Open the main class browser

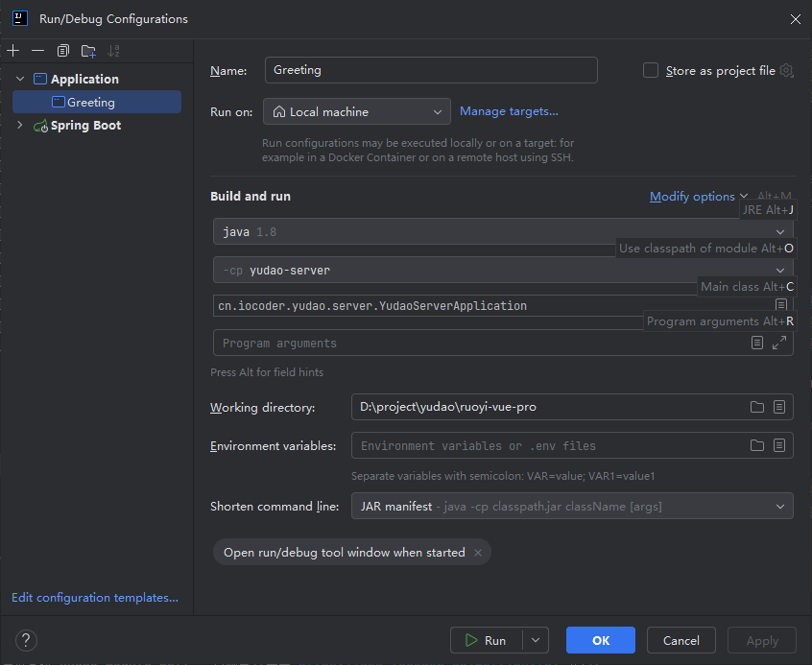point(781,304)
